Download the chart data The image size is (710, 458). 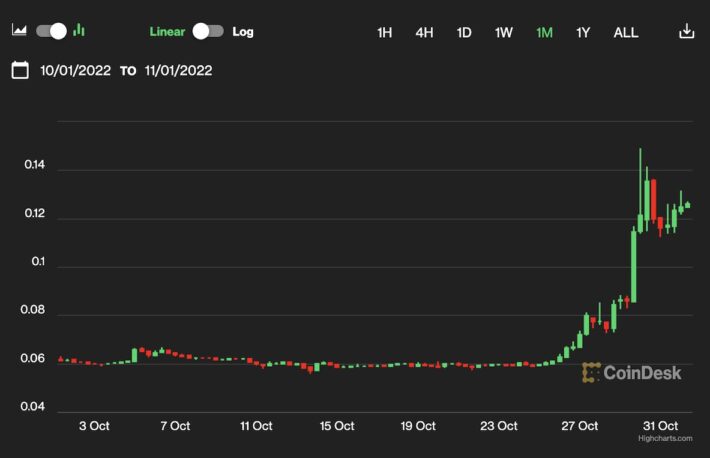tap(686, 31)
